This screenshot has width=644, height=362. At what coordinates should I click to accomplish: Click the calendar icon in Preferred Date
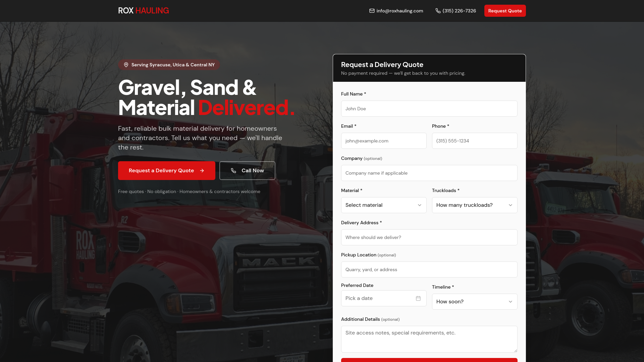pyautogui.click(x=418, y=298)
